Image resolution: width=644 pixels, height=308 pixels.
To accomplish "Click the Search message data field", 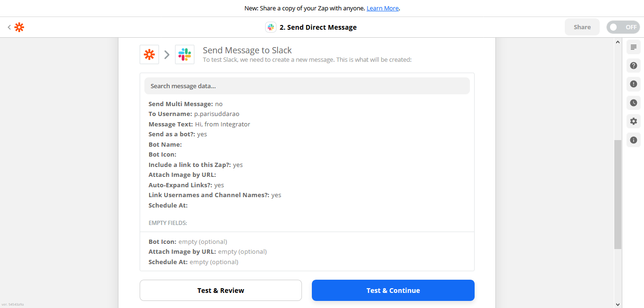I will pos(307,86).
